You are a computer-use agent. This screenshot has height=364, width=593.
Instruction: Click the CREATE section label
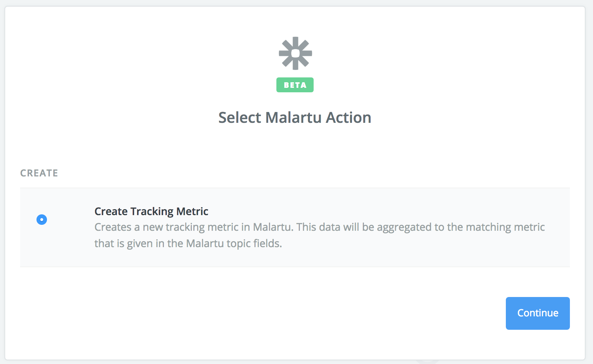39,173
